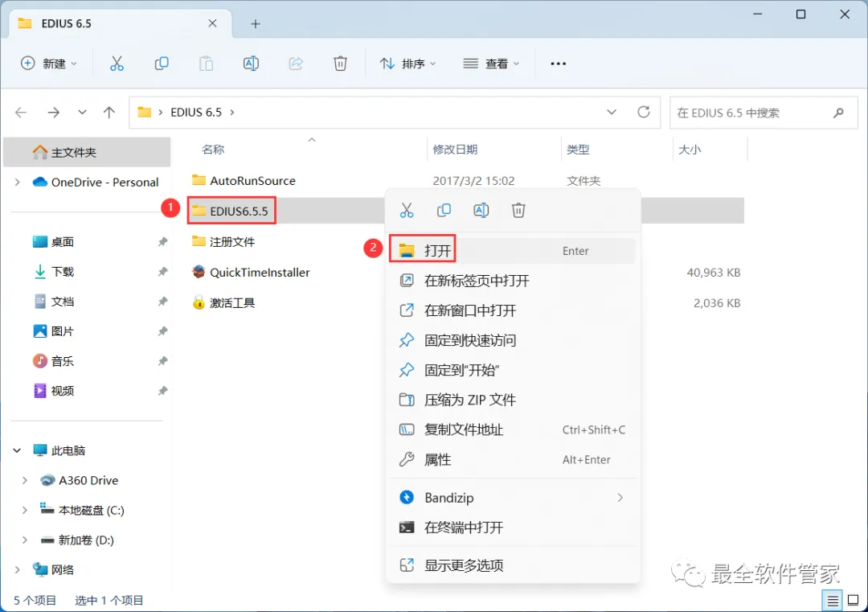Unpin 下载 from quick access
Screen dimensions: 868x612
[x=162, y=272]
